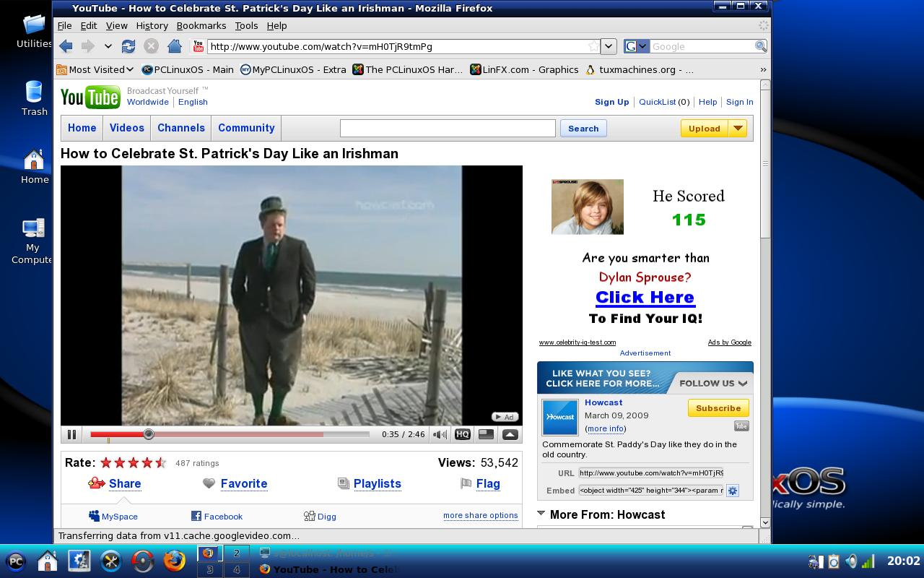The height and width of the screenshot is (578, 924).
Task: Open embed customize gear icon
Action: pyautogui.click(x=732, y=491)
